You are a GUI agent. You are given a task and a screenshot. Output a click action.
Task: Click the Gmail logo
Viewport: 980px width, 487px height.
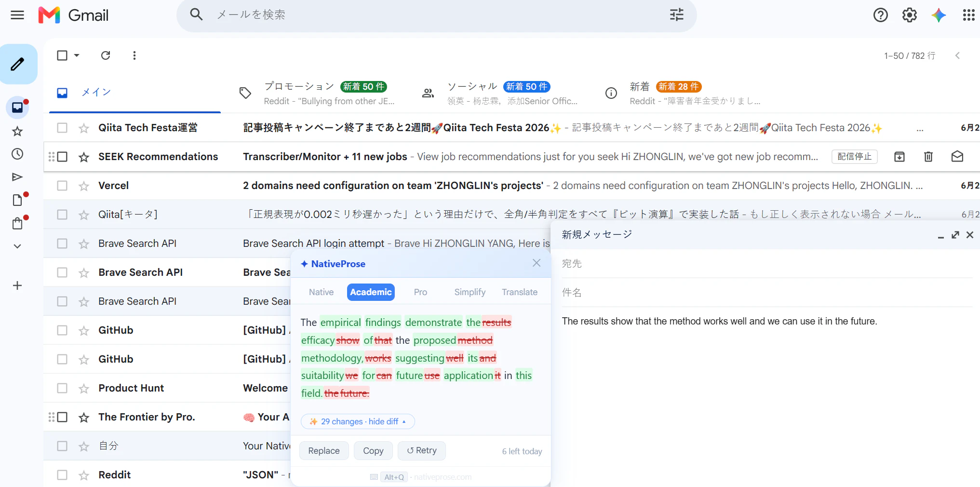(73, 15)
